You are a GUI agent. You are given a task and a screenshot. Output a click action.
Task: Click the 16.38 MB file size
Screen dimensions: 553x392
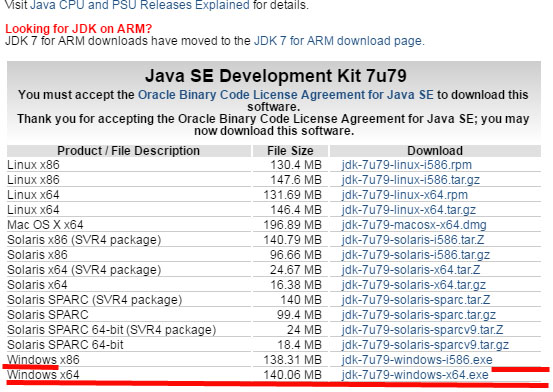pos(296,285)
